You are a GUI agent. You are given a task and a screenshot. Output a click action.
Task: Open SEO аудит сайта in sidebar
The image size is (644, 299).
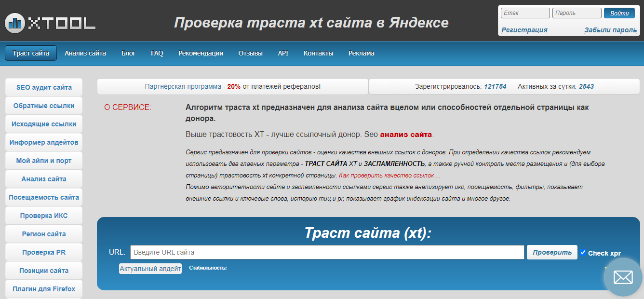pos(44,87)
